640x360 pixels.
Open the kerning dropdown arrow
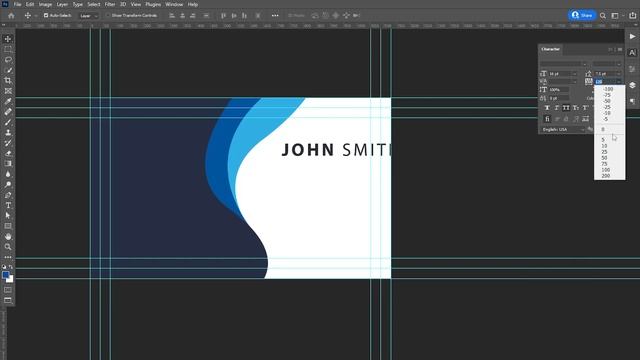(x=574, y=82)
